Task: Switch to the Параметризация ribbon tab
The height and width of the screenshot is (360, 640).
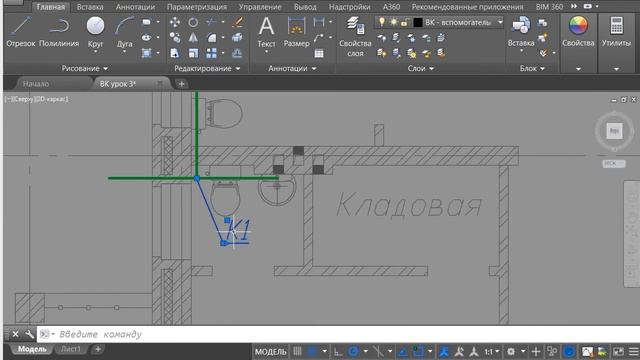Action: (197, 7)
